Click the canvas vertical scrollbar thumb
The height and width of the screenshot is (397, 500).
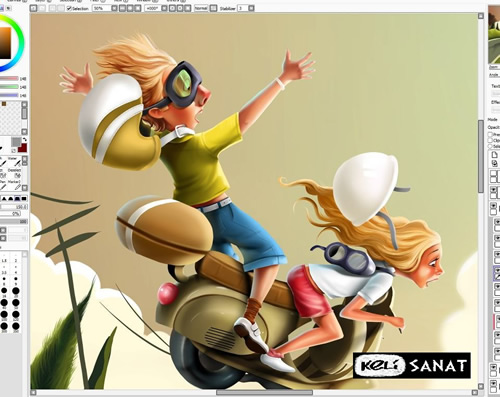coord(481,156)
